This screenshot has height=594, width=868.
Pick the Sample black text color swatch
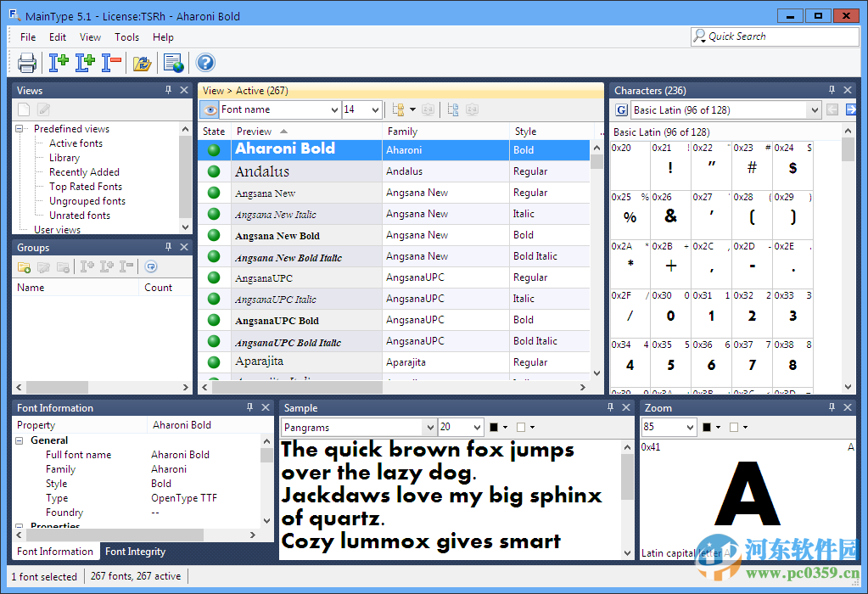click(x=494, y=428)
